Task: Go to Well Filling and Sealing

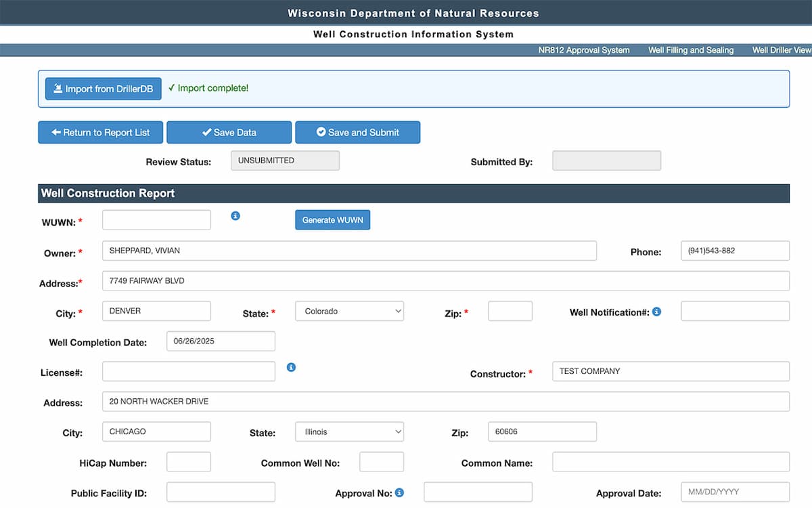Action: (x=690, y=49)
